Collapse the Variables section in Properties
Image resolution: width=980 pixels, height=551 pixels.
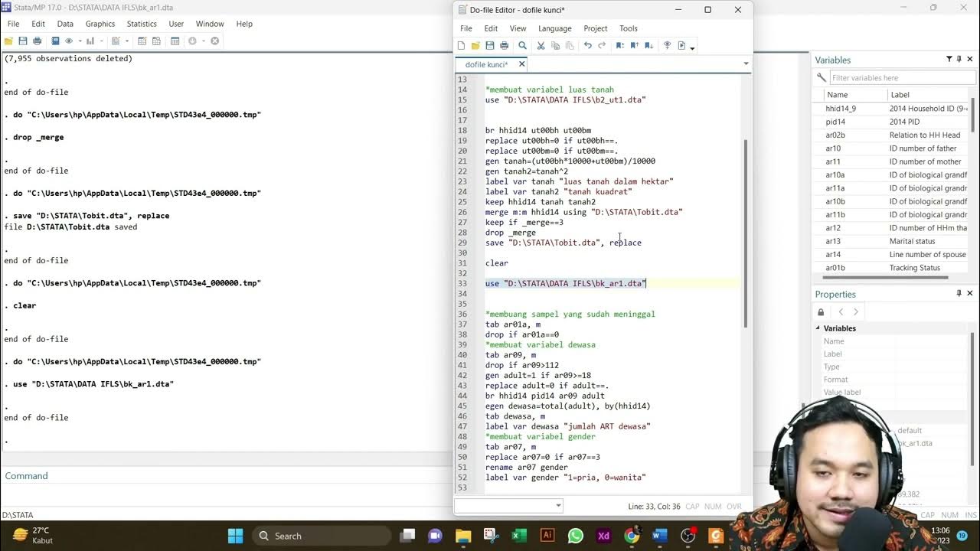(x=818, y=328)
